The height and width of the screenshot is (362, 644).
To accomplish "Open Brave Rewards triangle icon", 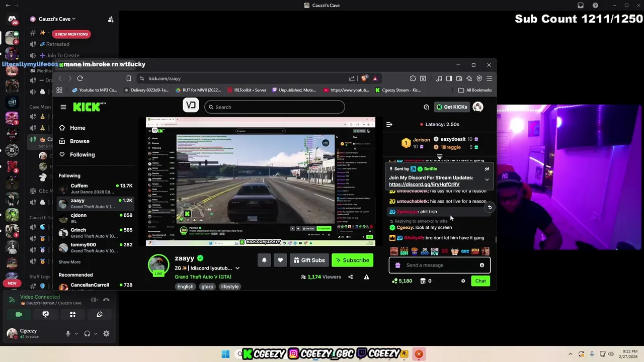I will click(x=375, y=78).
